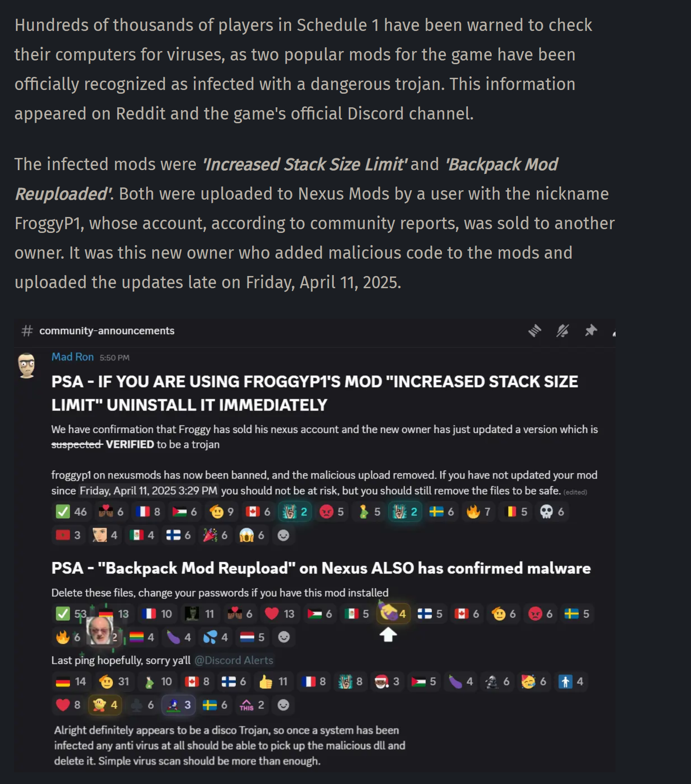This screenshot has height=784, width=691.
Task: Click the Mad Ron username
Action: click(73, 357)
